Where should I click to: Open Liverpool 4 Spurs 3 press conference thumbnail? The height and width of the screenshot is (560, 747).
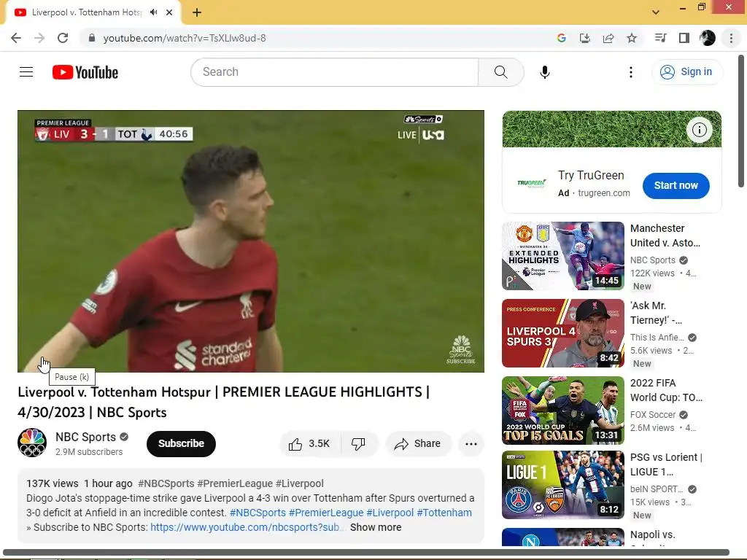563,332
